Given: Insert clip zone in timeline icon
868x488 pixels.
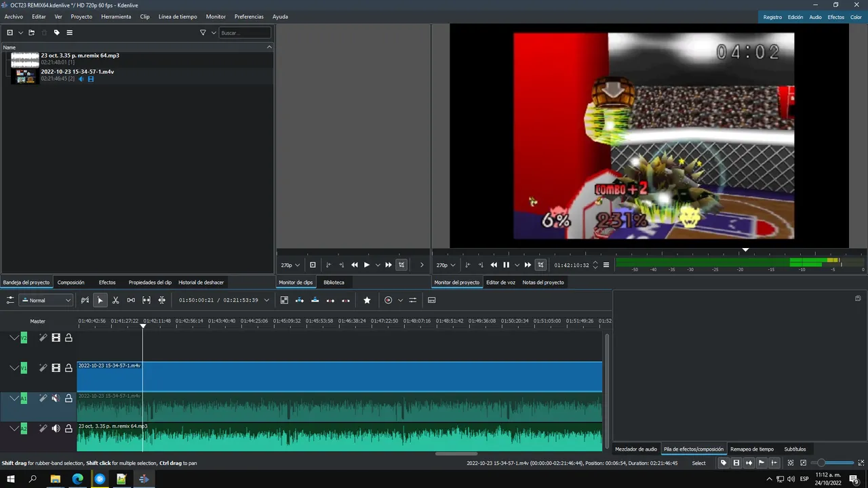Looking at the screenshot, I should (300, 300).
